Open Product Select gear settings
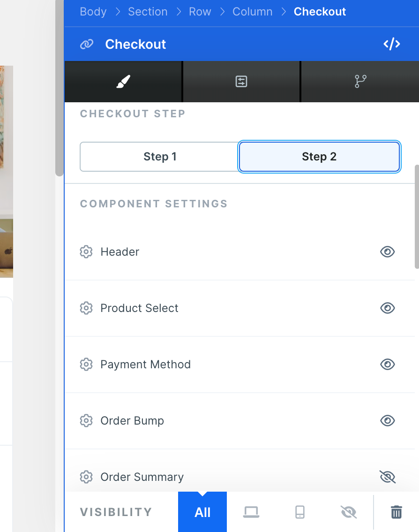Viewport: 419px width, 532px height. 86,308
